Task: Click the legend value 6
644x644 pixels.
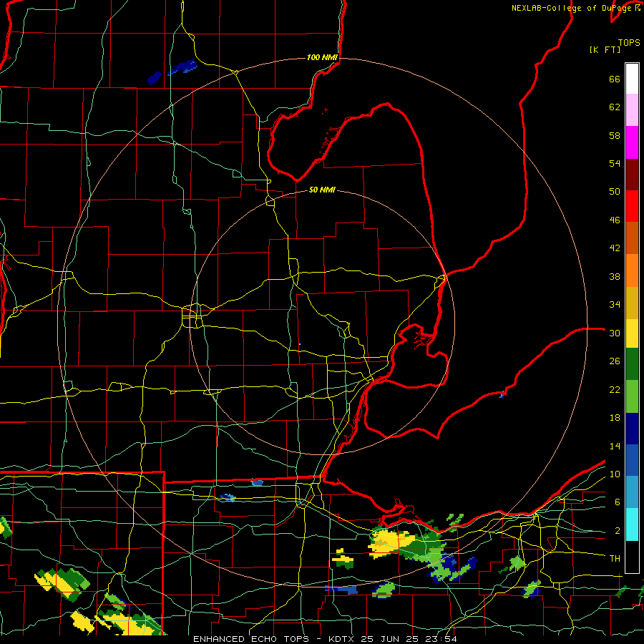Action: (618, 502)
